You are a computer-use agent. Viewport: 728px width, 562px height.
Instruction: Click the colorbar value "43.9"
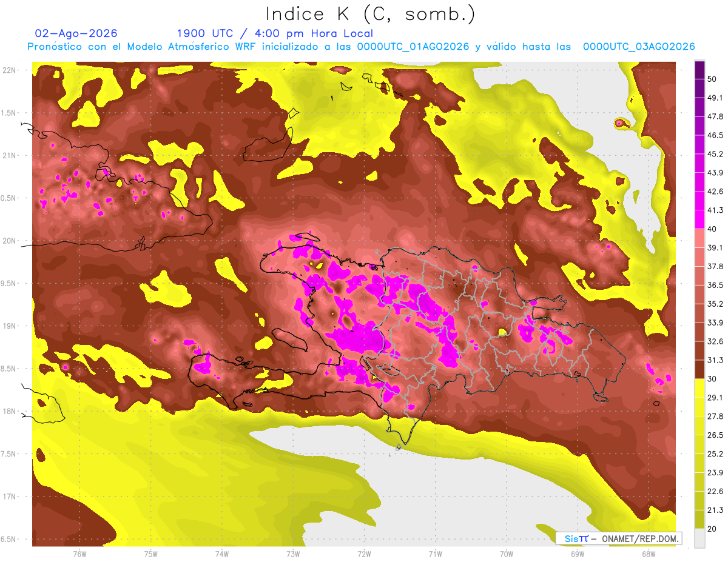tap(716, 173)
